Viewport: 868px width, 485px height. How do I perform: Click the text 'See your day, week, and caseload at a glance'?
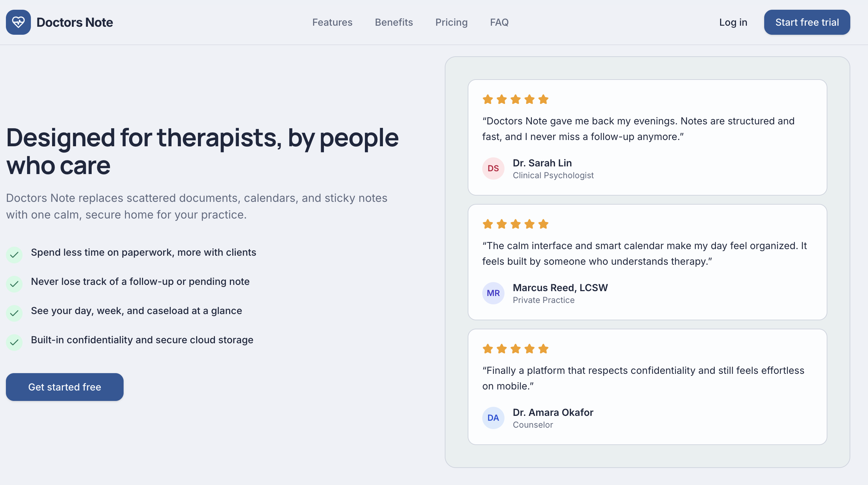point(136,311)
